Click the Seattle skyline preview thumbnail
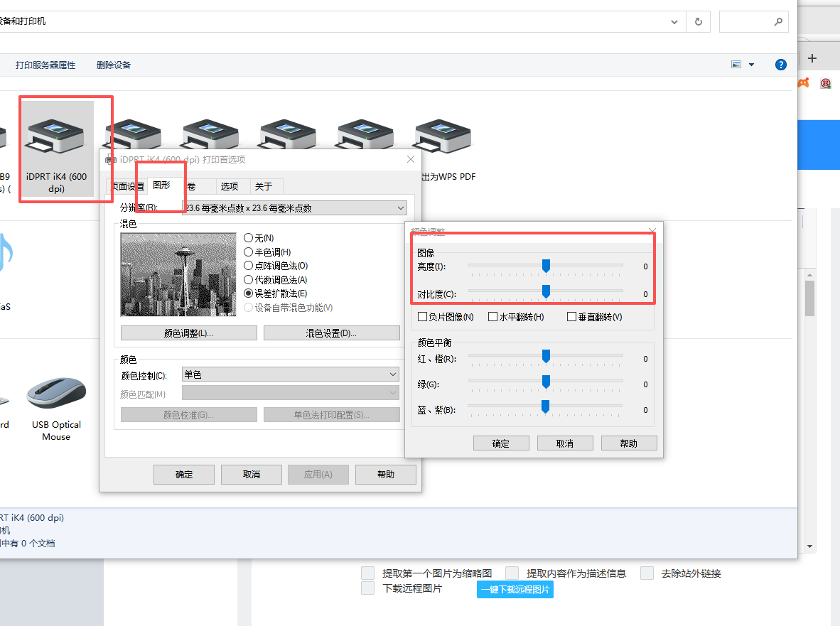840x626 pixels. [x=178, y=274]
